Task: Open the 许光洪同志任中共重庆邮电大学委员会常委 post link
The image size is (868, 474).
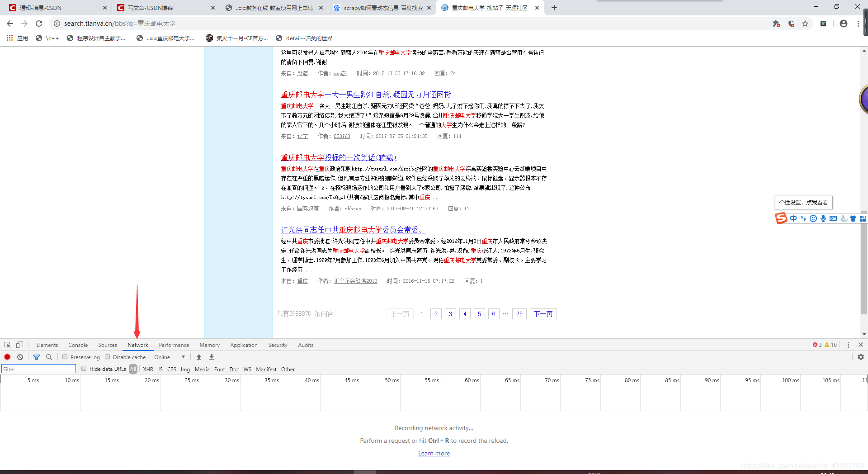Action: point(353,230)
